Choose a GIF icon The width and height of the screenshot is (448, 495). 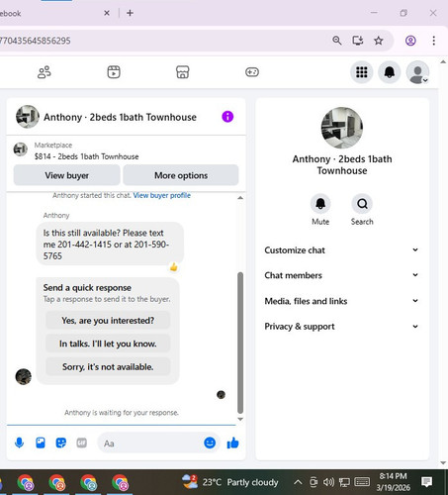pyautogui.click(x=81, y=443)
